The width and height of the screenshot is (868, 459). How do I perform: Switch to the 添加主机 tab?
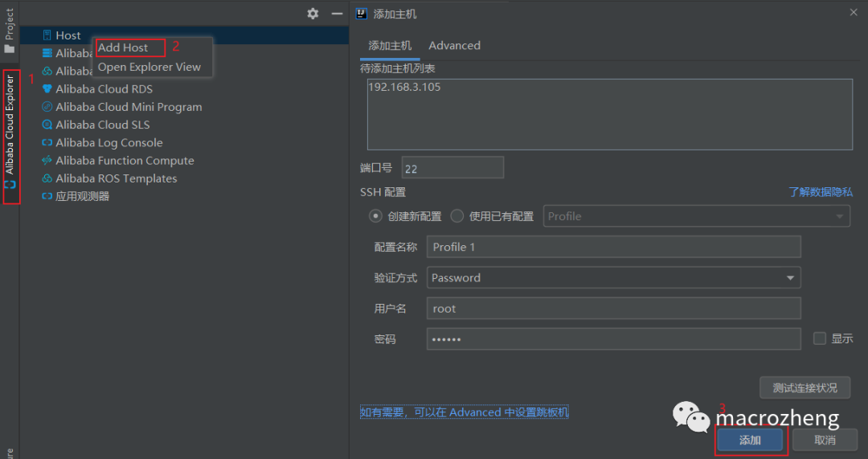pos(390,45)
